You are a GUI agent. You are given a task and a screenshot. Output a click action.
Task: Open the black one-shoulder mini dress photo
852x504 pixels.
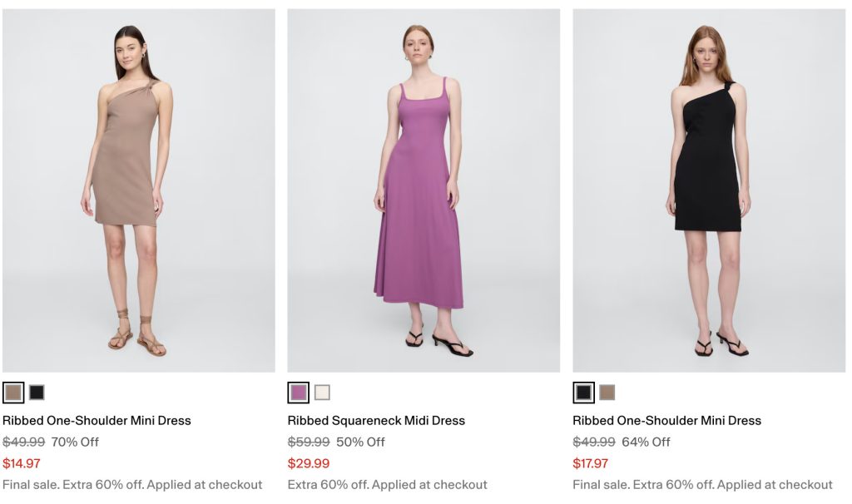pos(709,190)
